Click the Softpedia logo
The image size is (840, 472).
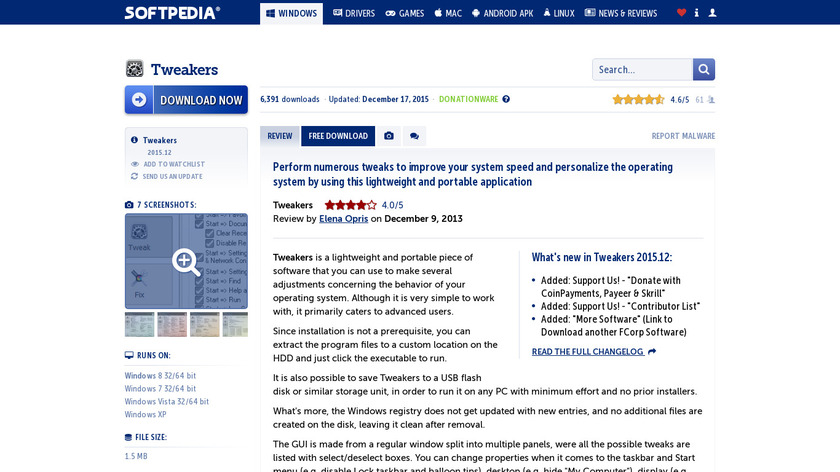pyautogui.click(x=172, y=13)
